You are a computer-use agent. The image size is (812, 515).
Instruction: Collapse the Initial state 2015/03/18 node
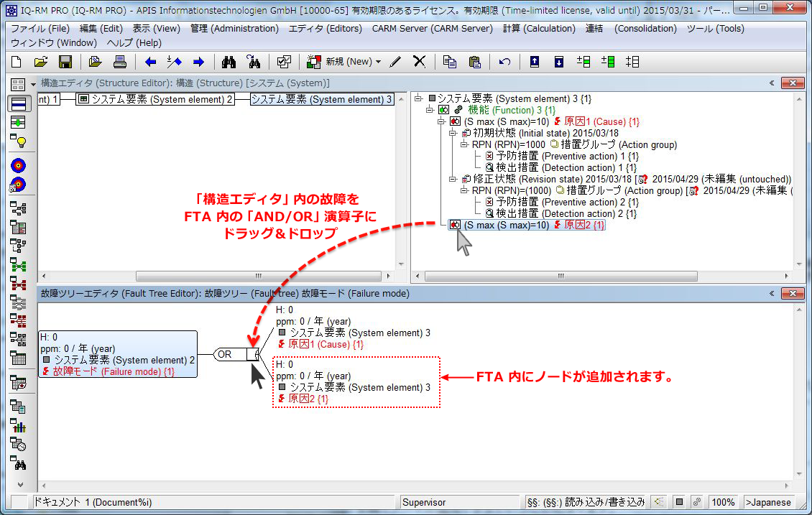click(453, 133)
